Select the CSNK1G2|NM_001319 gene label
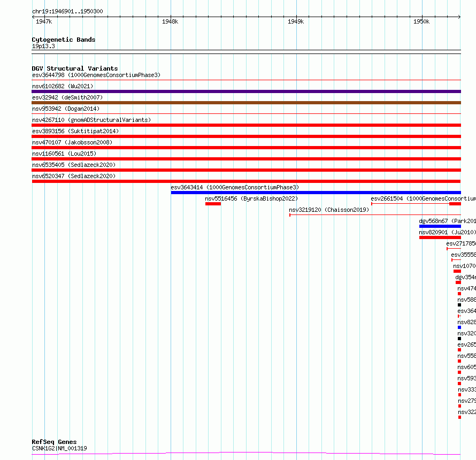Viewport: 476px width, 460px height. click(x=59, y=448)
